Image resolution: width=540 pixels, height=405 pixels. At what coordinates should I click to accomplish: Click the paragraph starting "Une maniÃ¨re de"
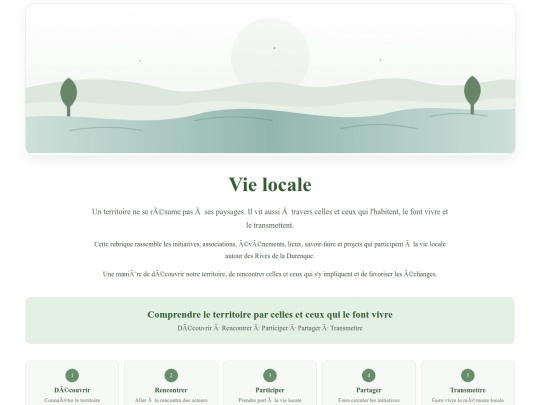tap(270, 274)
